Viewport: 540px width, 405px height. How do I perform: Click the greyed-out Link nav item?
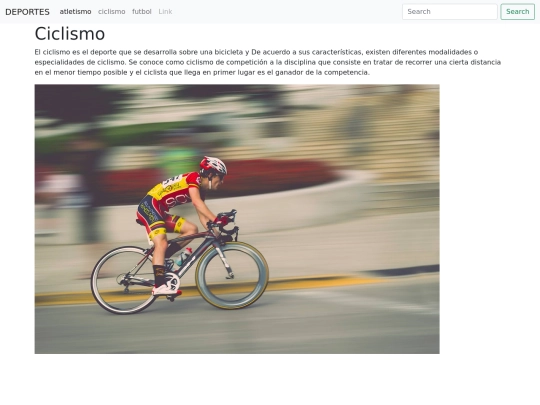(x=165, y=12)
